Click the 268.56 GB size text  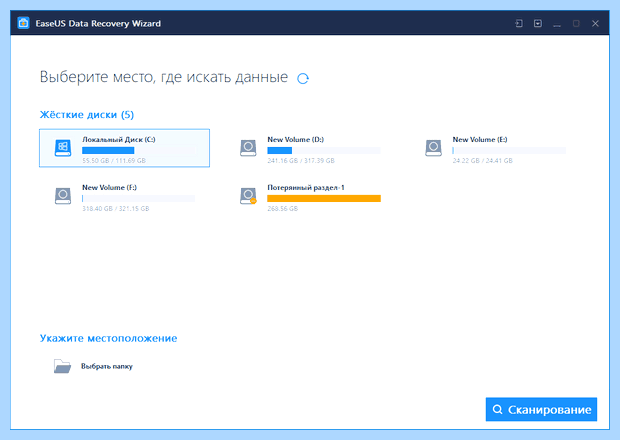point(282,208)
